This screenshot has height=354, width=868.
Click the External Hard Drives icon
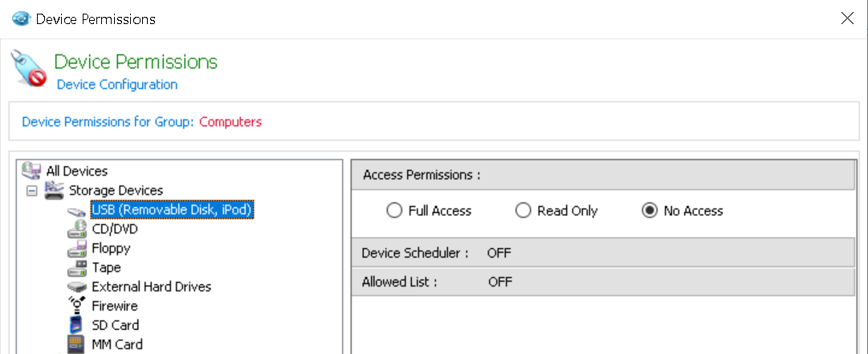click(77, 287)
